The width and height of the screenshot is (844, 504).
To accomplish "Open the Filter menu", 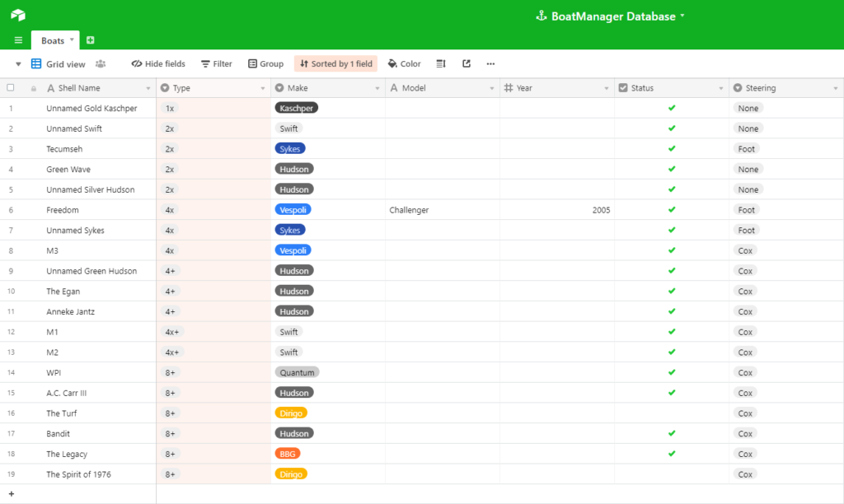I will (x=217, y=63).
